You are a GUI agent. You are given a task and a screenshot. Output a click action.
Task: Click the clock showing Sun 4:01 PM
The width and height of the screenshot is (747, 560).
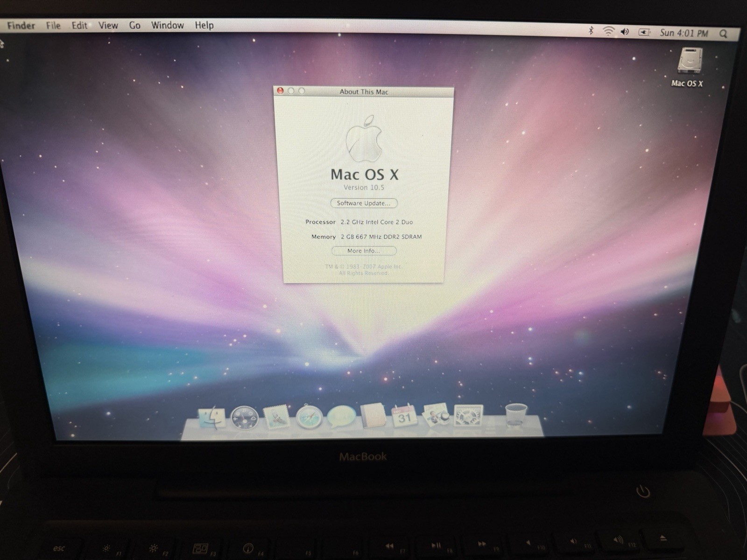[684, 33]
